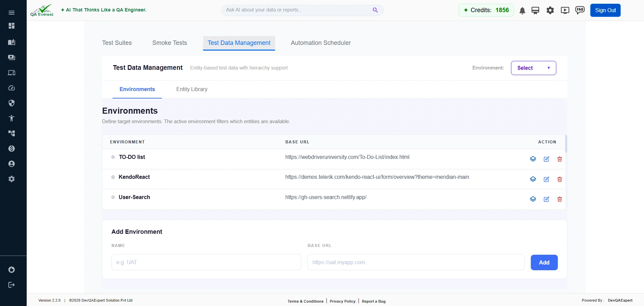This screenshot has height=306, width=644.
Task: Click the camera-style icon in sidebar
Action: [11, 57]
